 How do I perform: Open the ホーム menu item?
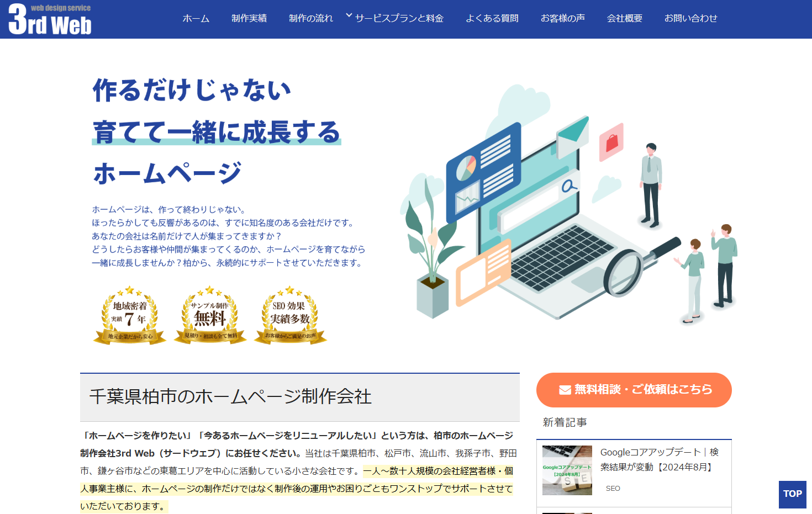pyautogui.click(x=196, y=18)
